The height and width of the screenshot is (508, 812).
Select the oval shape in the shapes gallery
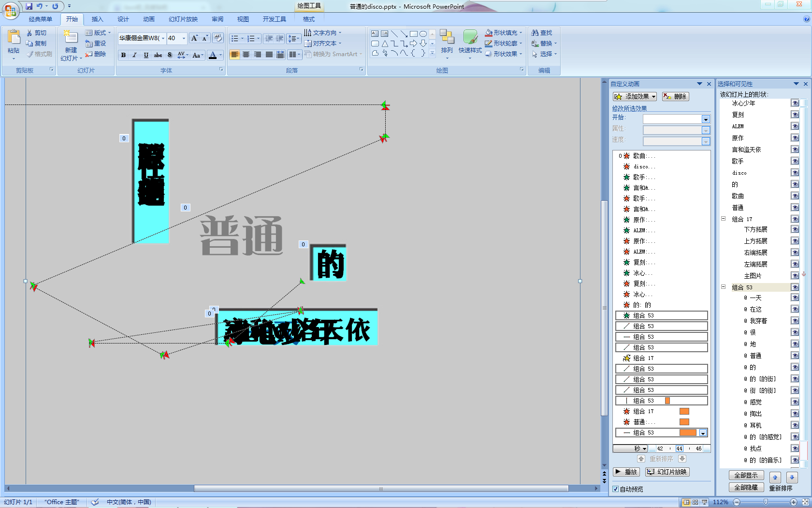pos(423,34)
